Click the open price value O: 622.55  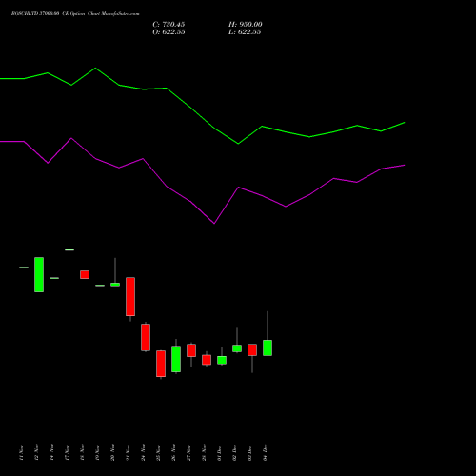pos(169,32)
